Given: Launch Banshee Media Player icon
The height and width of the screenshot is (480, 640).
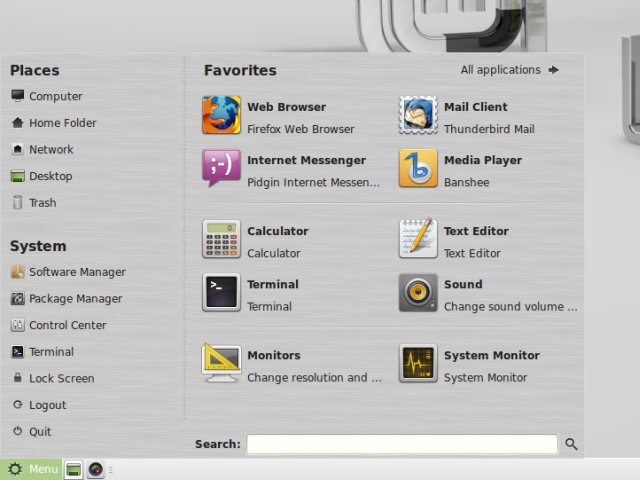Looking at the screenshot, I should point(418,168).
